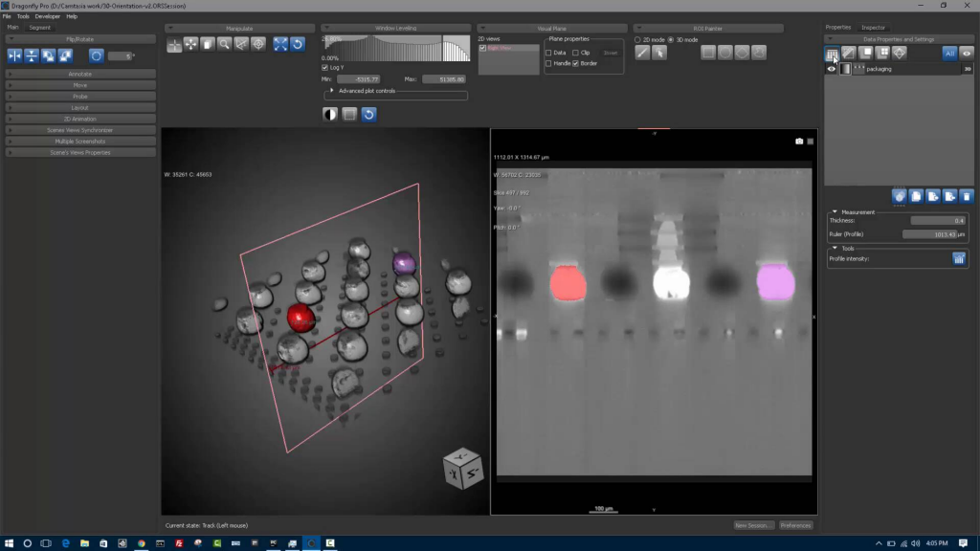
Task: Click the trash delete icon in Properties
Action: tap(967, 196)
